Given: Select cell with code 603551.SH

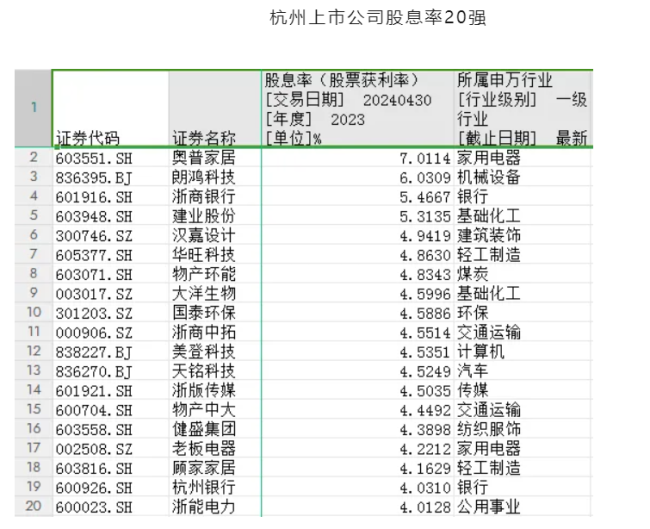Looking at the screenshot, I should [111, 158].
